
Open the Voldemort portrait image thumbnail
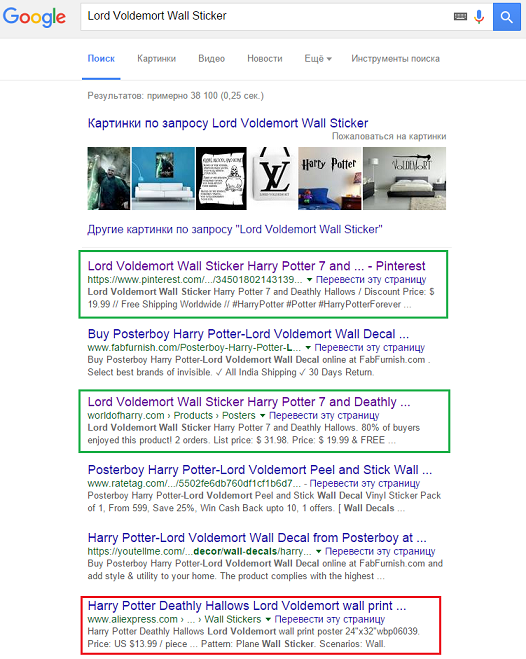click(109, 178)
